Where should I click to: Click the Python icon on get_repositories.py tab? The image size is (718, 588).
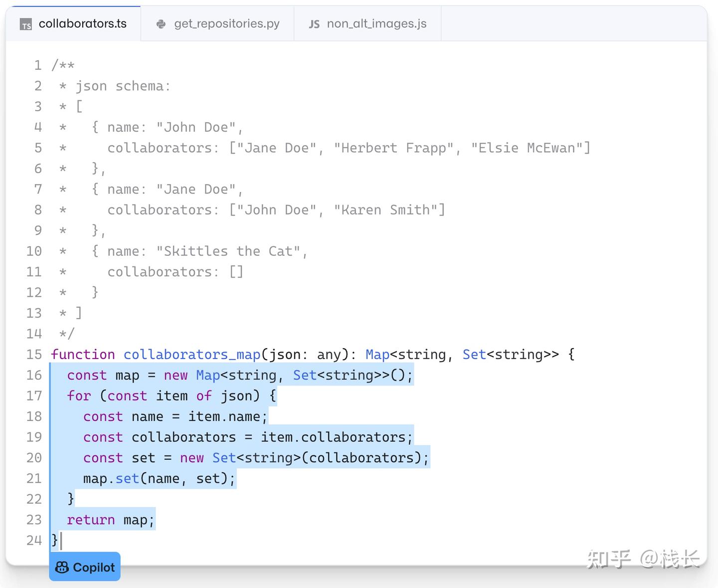coord(161,23)
